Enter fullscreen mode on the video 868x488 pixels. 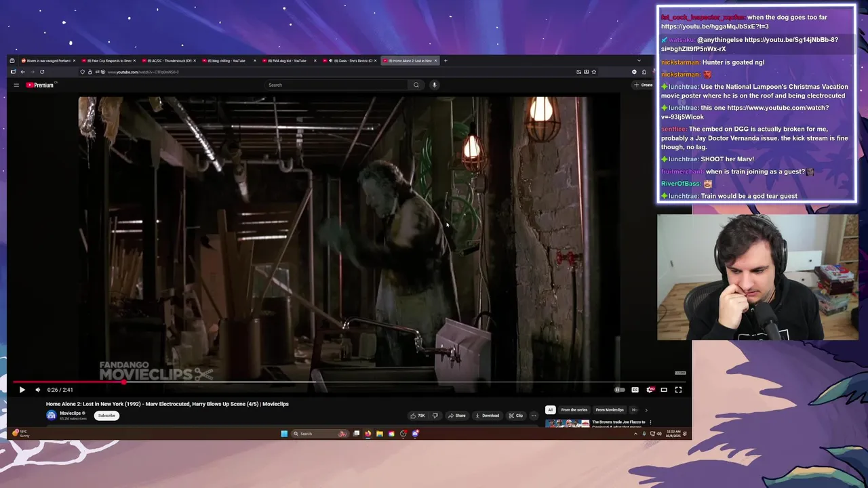[x=678, y=390]
